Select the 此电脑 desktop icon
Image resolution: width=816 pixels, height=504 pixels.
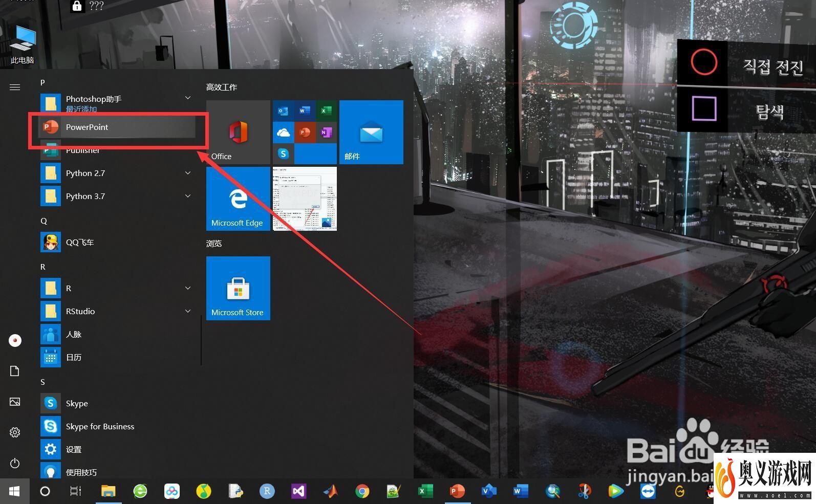pos(23,45)
